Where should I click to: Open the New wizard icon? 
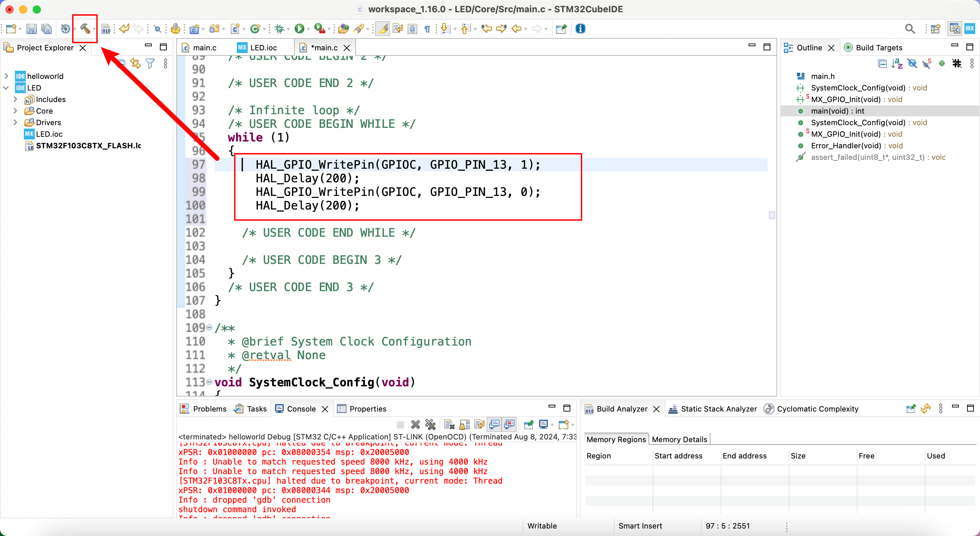[11, 29]
